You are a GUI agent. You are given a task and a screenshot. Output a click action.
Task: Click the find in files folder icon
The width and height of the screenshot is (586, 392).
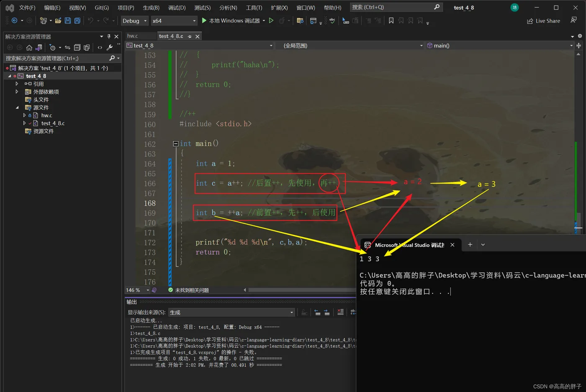click(x=300, y=20)
